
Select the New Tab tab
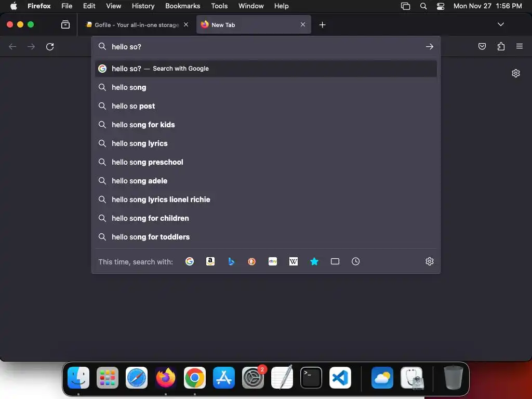254,24
